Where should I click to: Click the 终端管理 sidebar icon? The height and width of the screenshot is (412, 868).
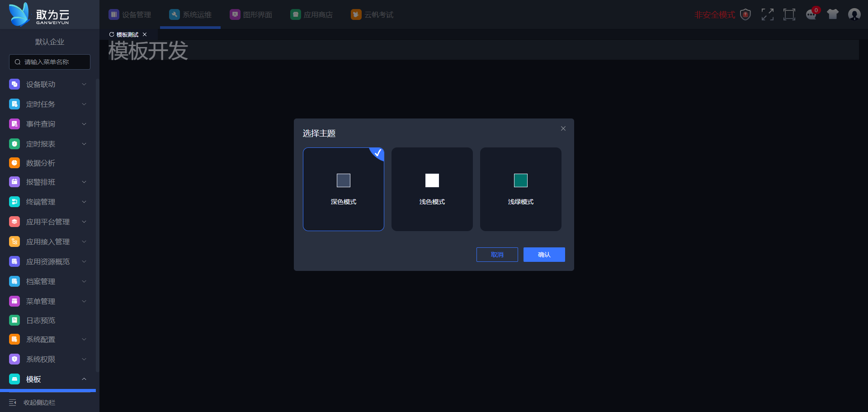tap(14, 202)
